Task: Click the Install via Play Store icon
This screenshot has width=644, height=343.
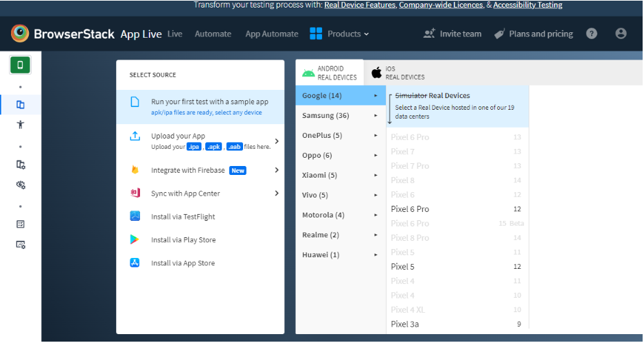Action: 135,239
